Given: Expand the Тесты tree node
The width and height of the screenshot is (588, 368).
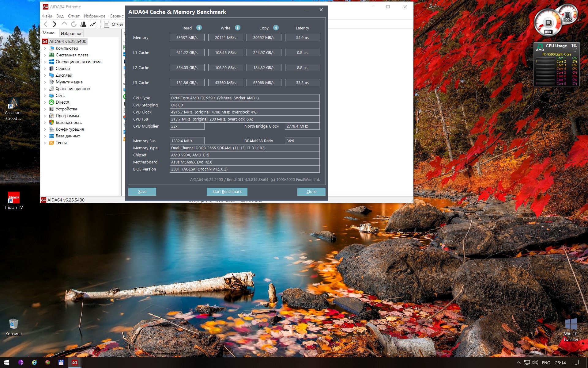Looking at the screenshot, I should (45, 143).
